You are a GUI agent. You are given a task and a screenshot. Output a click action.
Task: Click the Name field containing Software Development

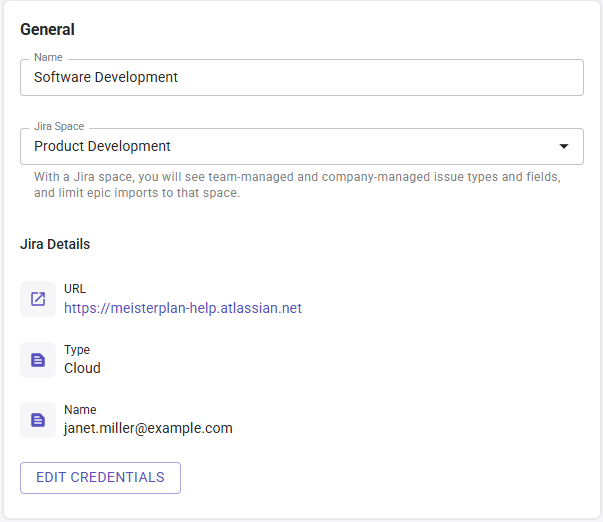(302, 77)
